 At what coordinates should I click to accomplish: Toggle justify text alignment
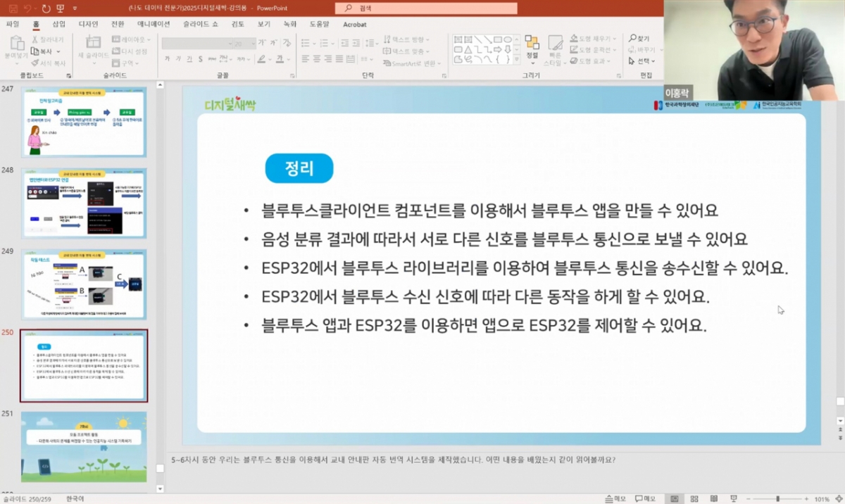340,60
